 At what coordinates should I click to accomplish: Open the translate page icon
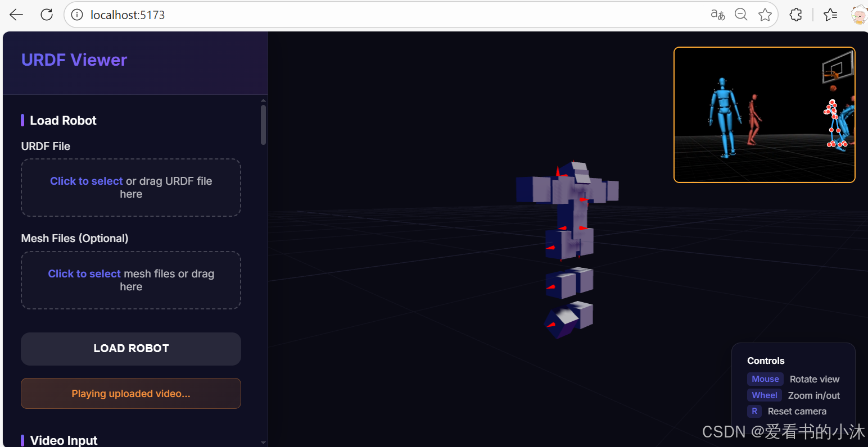(x=717, y=15)
